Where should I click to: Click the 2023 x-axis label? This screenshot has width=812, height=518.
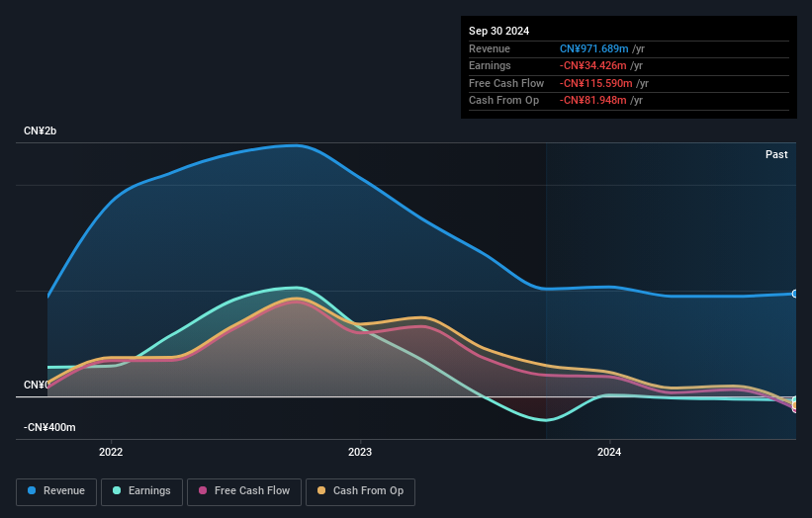pyautogui.click(x=360, y=453)
